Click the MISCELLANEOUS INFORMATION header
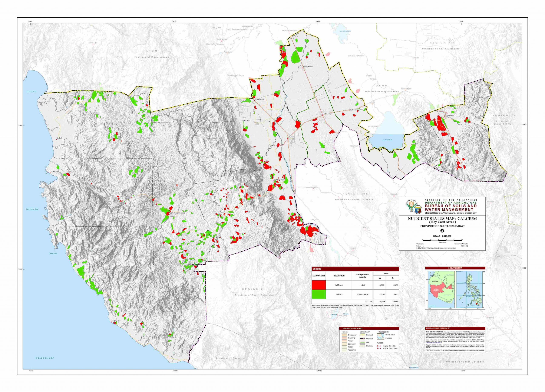 coord(455,328)
